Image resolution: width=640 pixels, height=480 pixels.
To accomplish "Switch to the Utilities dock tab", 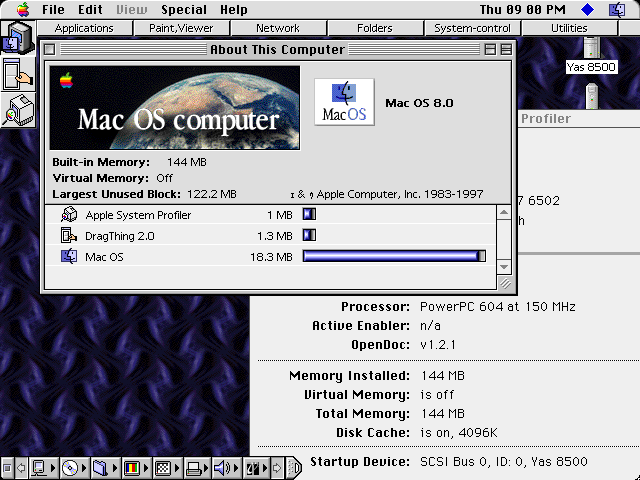I will 569,28.
